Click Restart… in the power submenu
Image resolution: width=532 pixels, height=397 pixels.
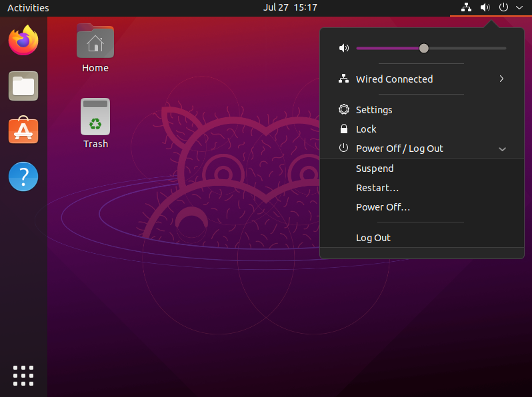click(x=377, y=188)
